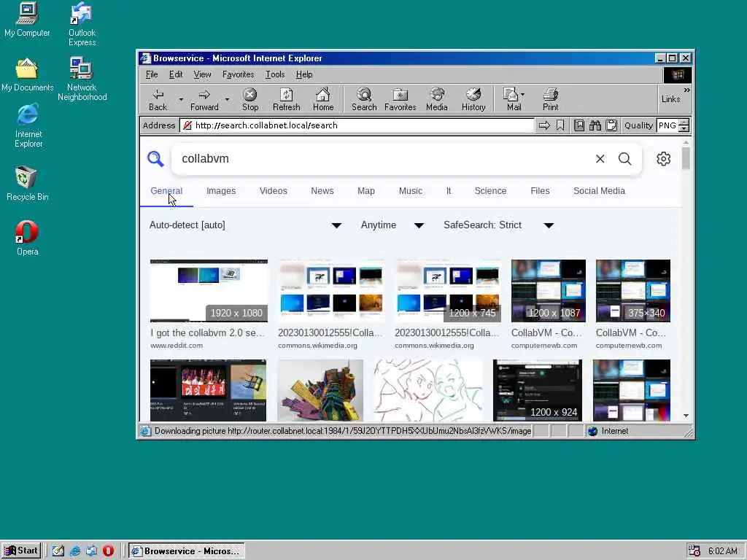Switch to the Science tab
Image resolution: width=747 pixels, height=560 pixels.
490,191
